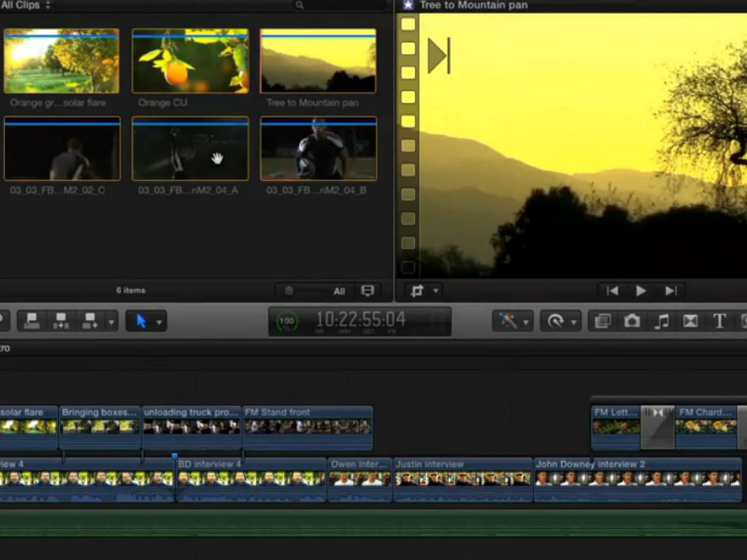Click the connect clip to primary storyline icon
The height and width of the screenshot is (560, 747).
31,321
